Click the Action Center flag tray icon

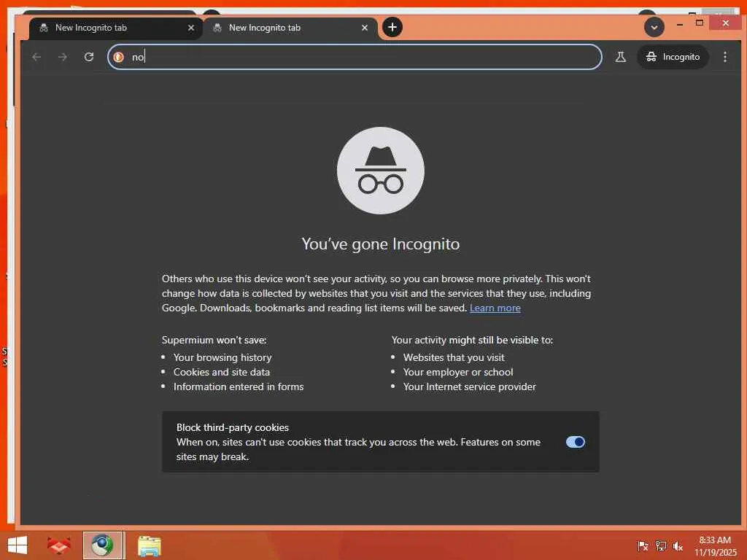pos(643,546)
